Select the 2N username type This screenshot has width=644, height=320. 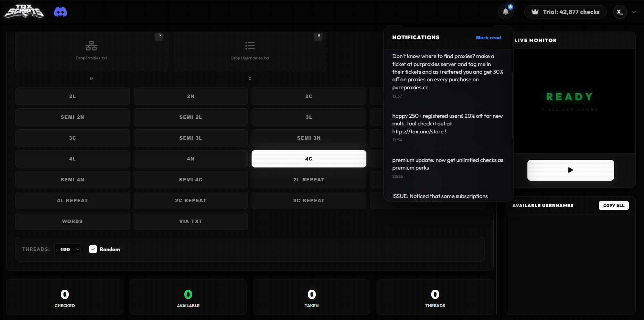[x=190, y=96]
